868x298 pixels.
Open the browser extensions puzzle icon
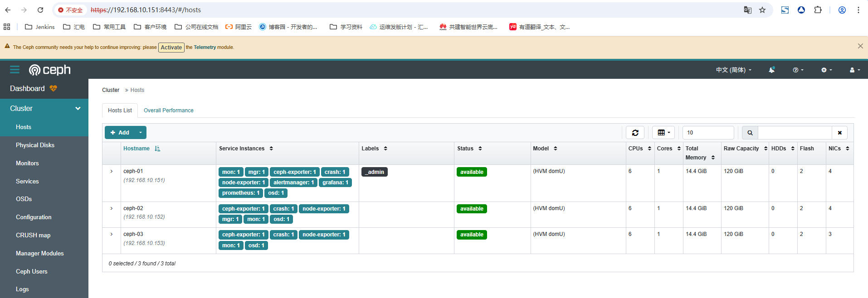pos(818,10)
